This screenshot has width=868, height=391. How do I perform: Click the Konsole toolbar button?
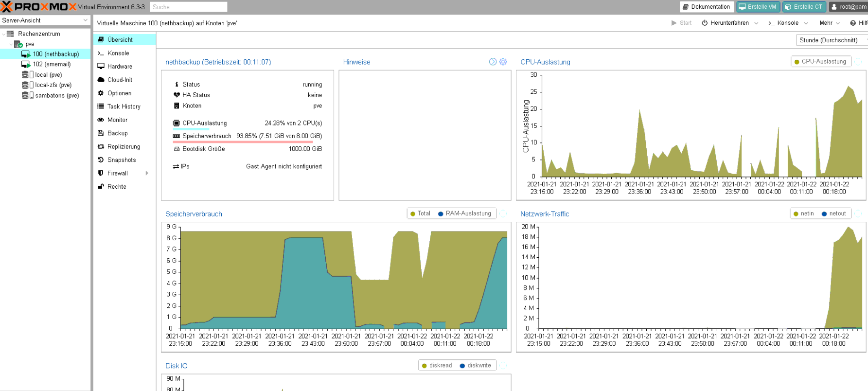click(783, 23)
